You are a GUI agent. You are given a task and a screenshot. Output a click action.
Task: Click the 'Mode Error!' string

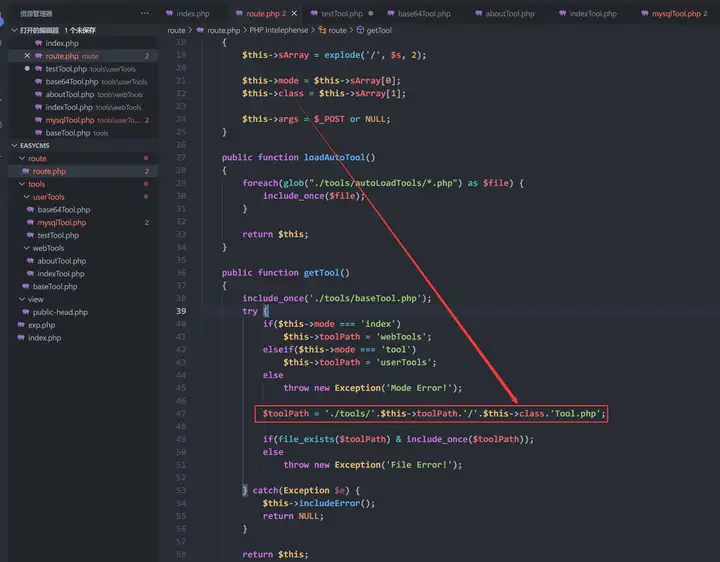point(419,388)
